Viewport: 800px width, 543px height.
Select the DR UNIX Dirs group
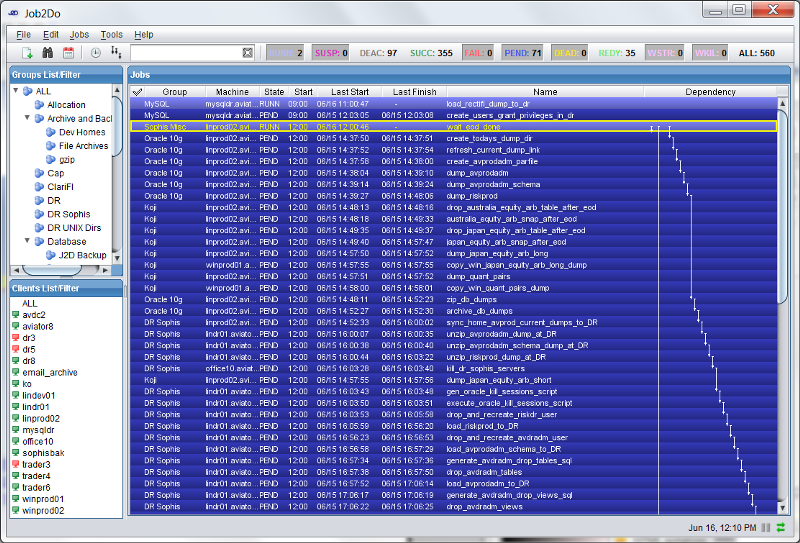[x=74, y=228]
